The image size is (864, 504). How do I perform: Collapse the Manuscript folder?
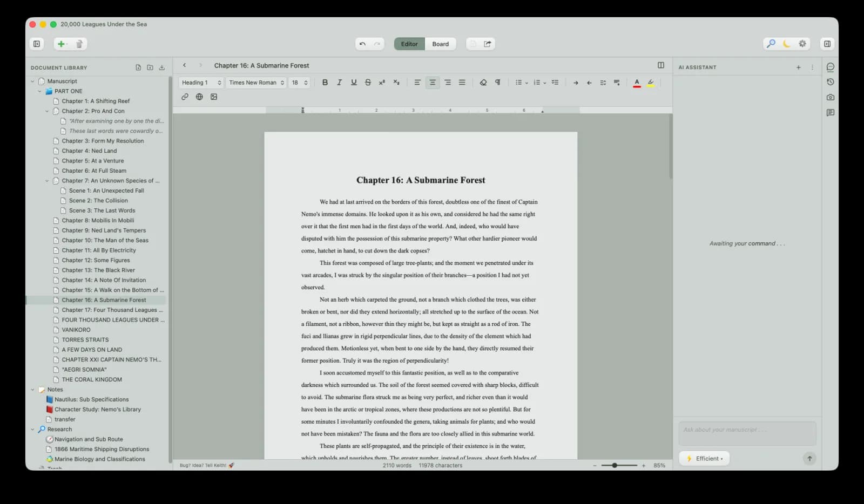pyautogui.click(x=32, y=81)
